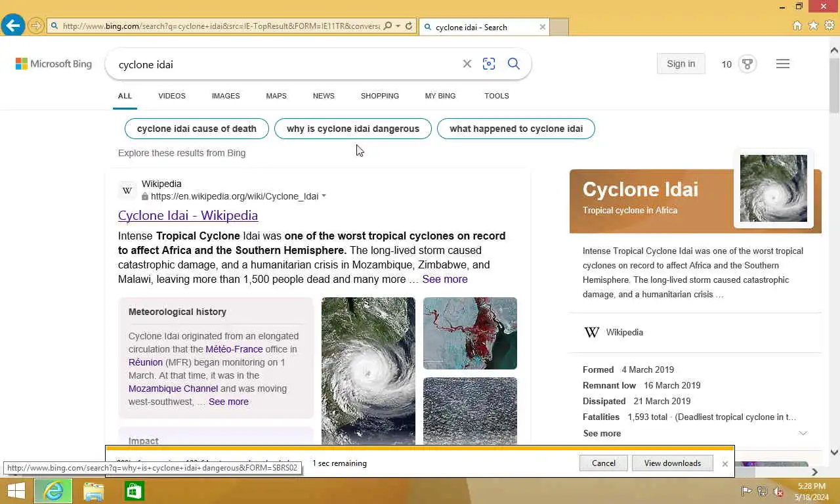Click the browser Forward arrow button
This screenshot has height=504, width=840.
coord(36,26)
